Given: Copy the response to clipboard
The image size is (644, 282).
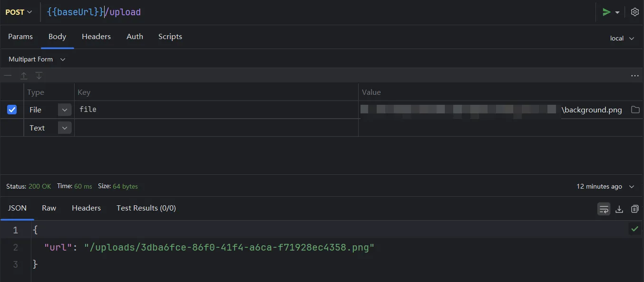Looking at the screenshot, I should [634, 209].
